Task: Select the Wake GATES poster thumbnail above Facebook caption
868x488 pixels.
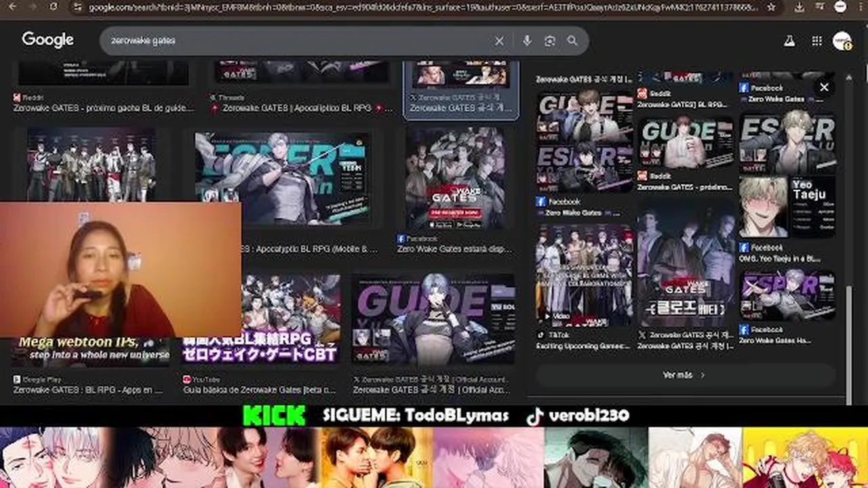Action: coord(456,178)
